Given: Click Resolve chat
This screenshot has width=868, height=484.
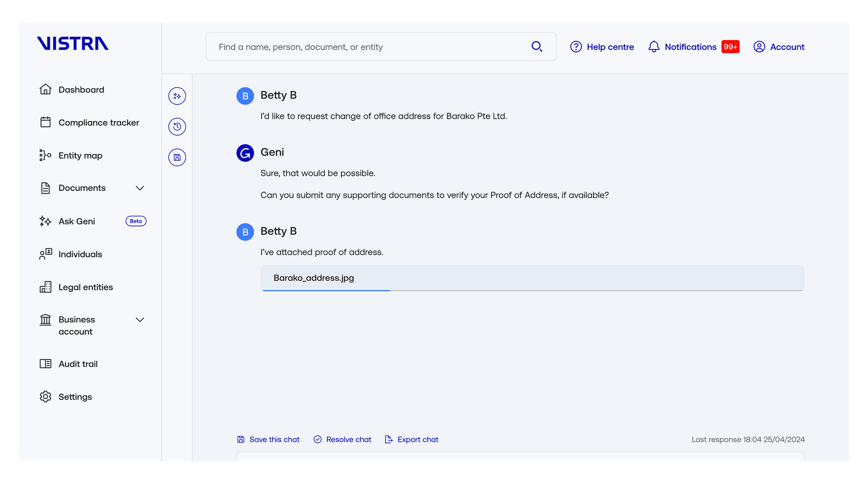Looking at the screenshot, I should (x=342, y=439).
